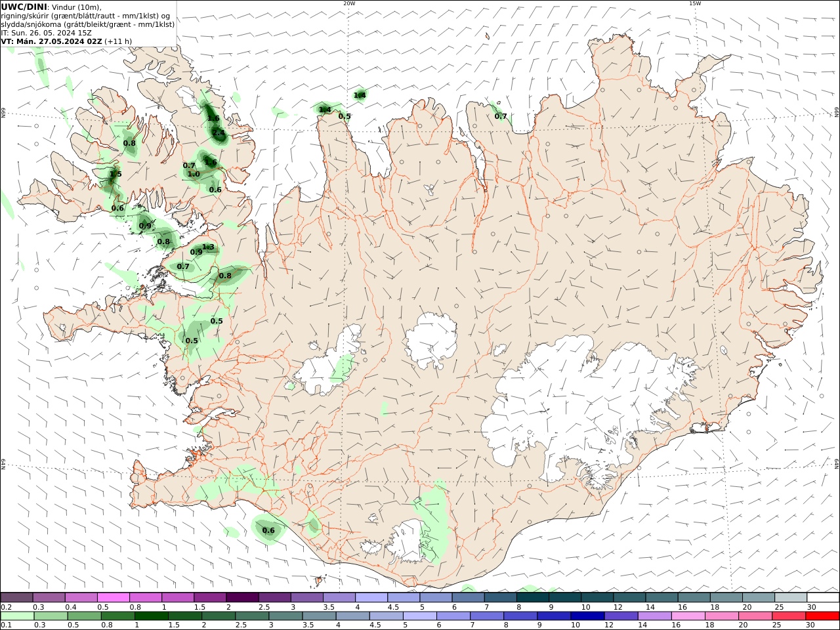The height and width of the screenshot is (630, 840).
Task: Click the 2.4 precipitation value in Westfjords
Action: pos(219,133)
